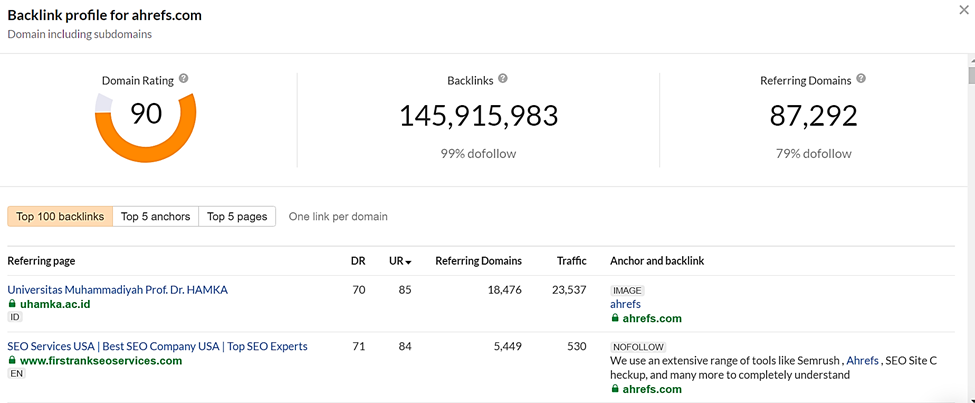Click the DR column header
This screenshot has width=975, height=403.
click(x=358, y=261)
